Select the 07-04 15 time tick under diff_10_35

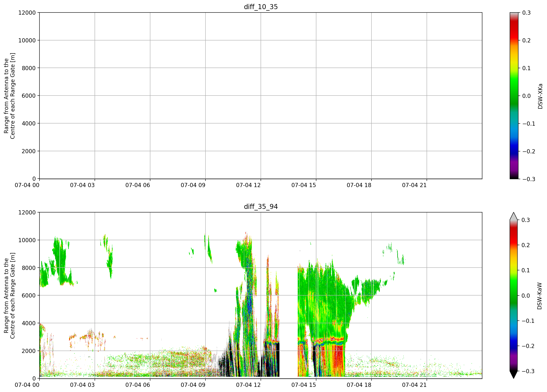[x=304, y=185]
